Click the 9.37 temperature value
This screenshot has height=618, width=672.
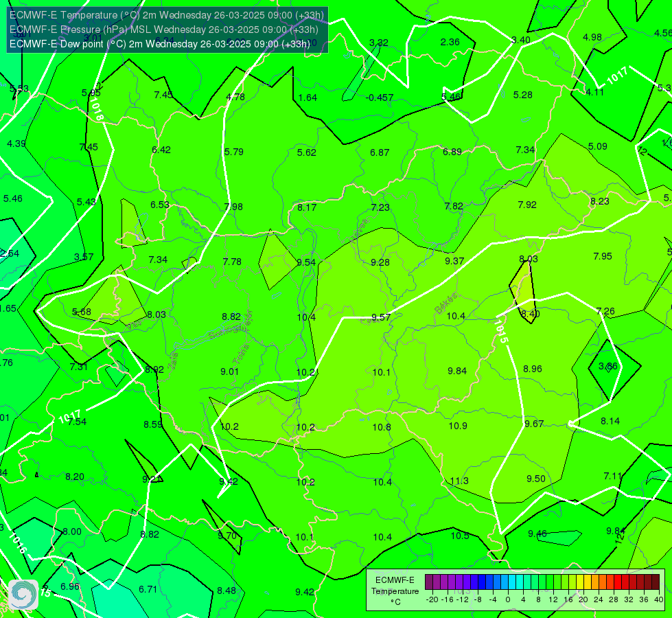click(454, 261)
